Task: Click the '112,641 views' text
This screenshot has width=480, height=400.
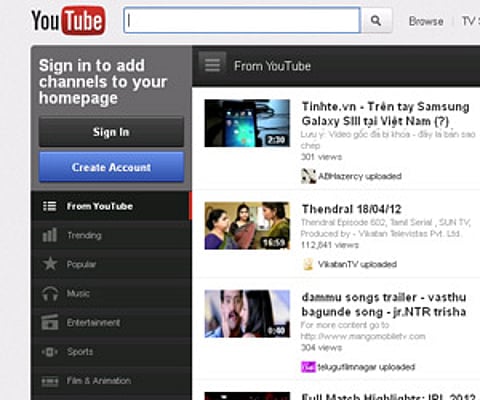Action: point(330,245)
